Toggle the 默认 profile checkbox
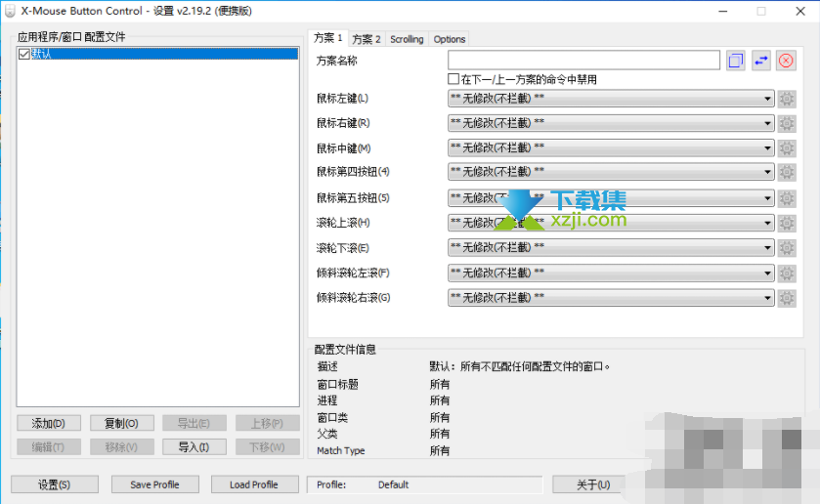The width and height of the screenshot is (820, 504). pyautogui.click(x=23, y=54)
